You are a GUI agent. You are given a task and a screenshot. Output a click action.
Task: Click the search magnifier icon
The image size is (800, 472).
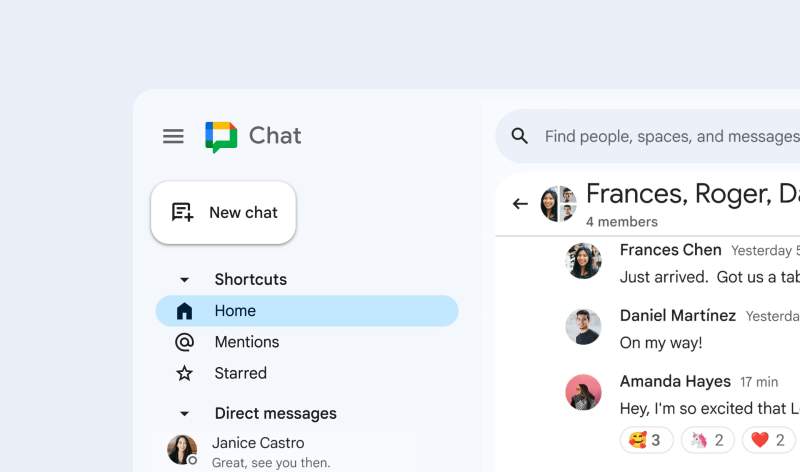click(519, 136)
